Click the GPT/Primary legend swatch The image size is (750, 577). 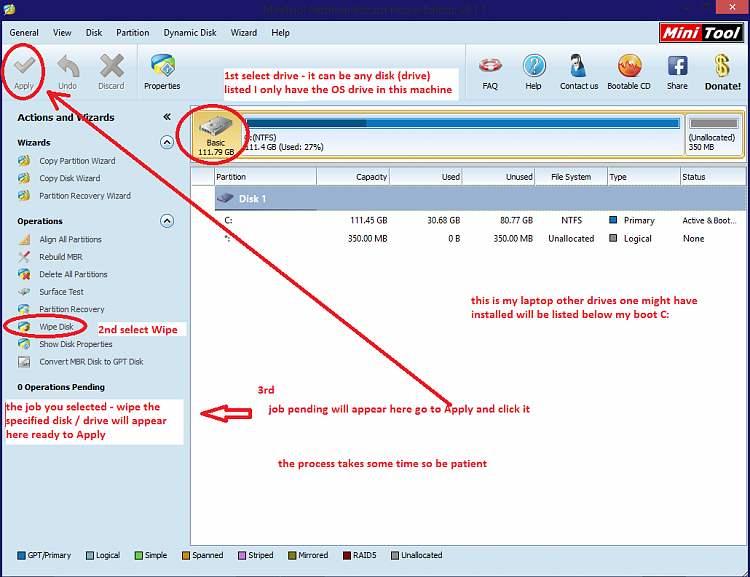21,555
